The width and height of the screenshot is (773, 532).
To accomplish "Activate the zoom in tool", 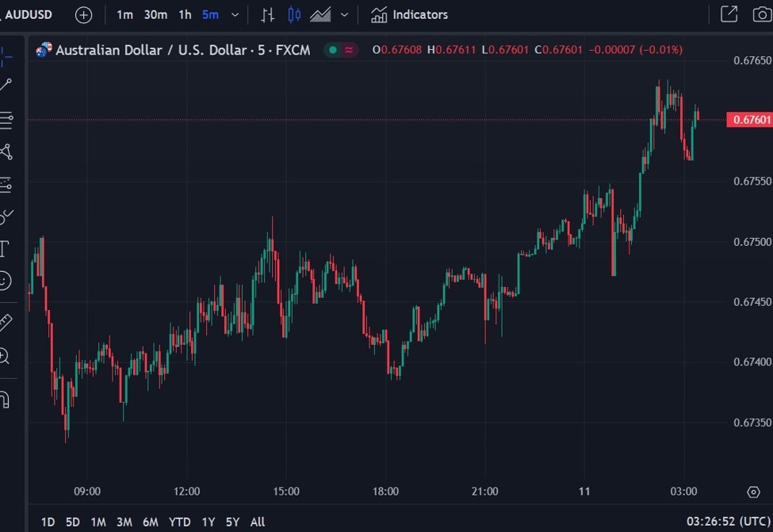I will [x=5, y=356].
